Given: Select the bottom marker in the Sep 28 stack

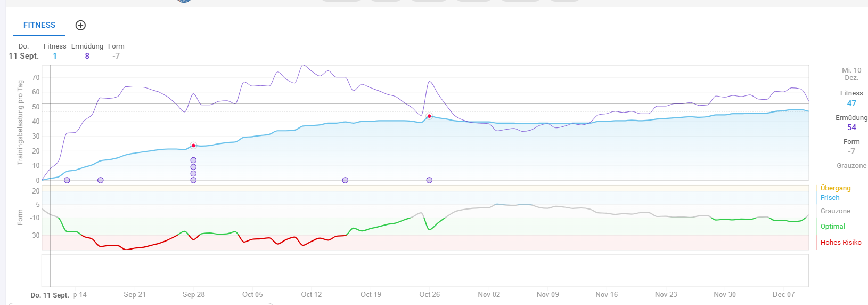Looking at the screenshot, I should [193, 180].
